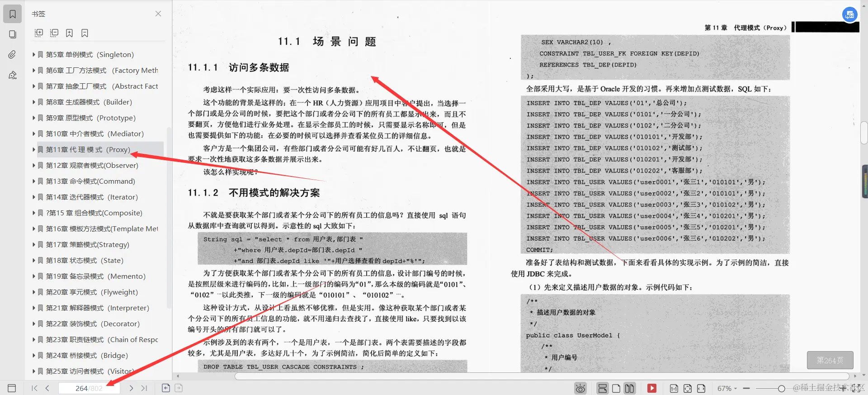Viewport: 868px width, 395px height.
Task: Expand the 第10章 中介者模式 bookmark
Action: pos(33,133)
